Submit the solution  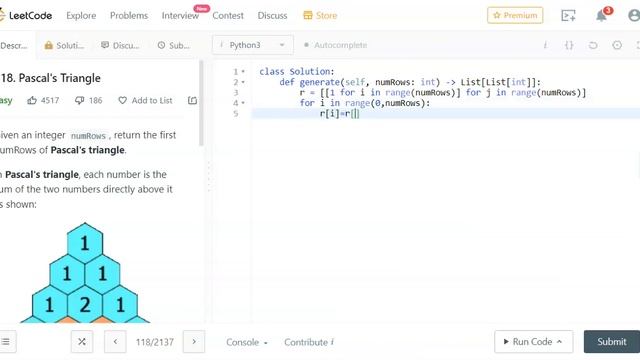pyautogui.click(x=612, y=342)
